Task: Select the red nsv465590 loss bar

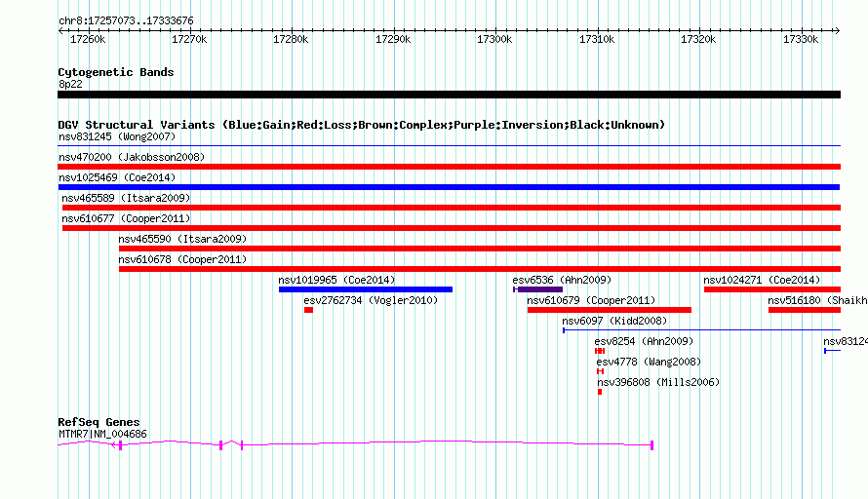Action: point(480,249)
